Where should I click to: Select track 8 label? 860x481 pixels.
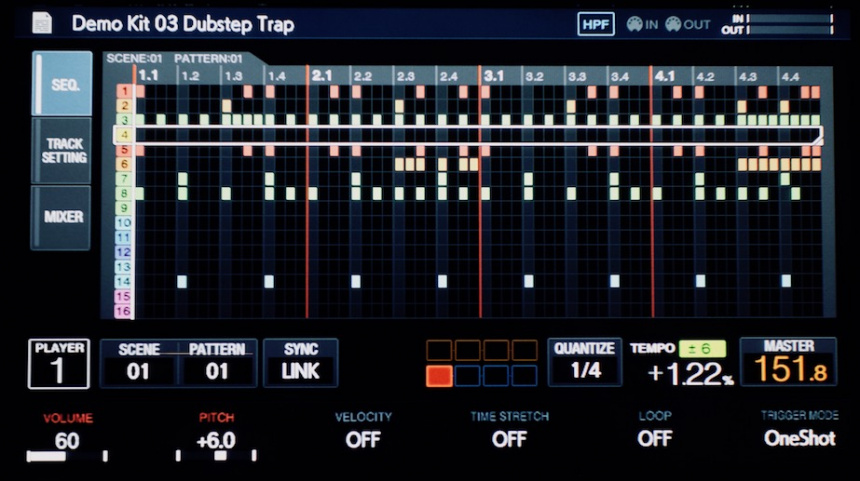[125, 194]
